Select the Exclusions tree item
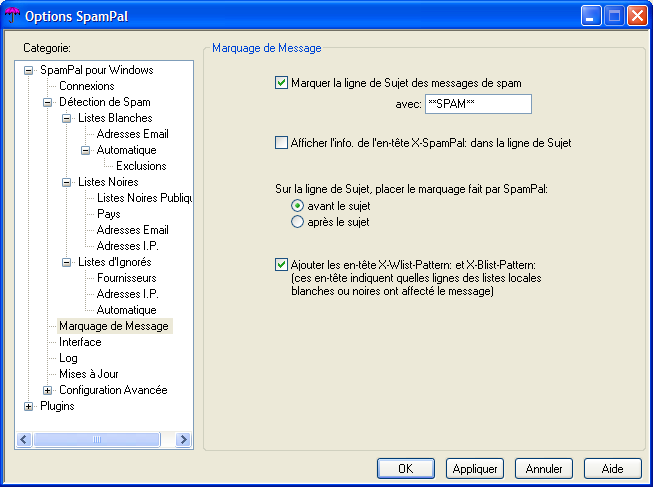The width and height of the screenshot is (653, 487). [x=141, y=166]
